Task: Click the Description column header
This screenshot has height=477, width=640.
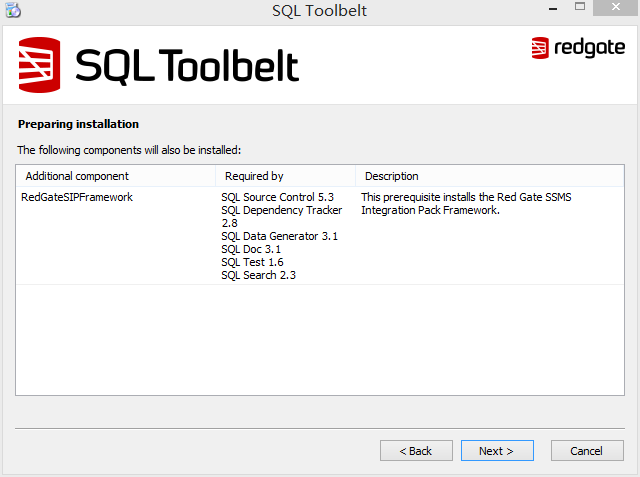Action: pyautogui.click(x=490, y=176)
